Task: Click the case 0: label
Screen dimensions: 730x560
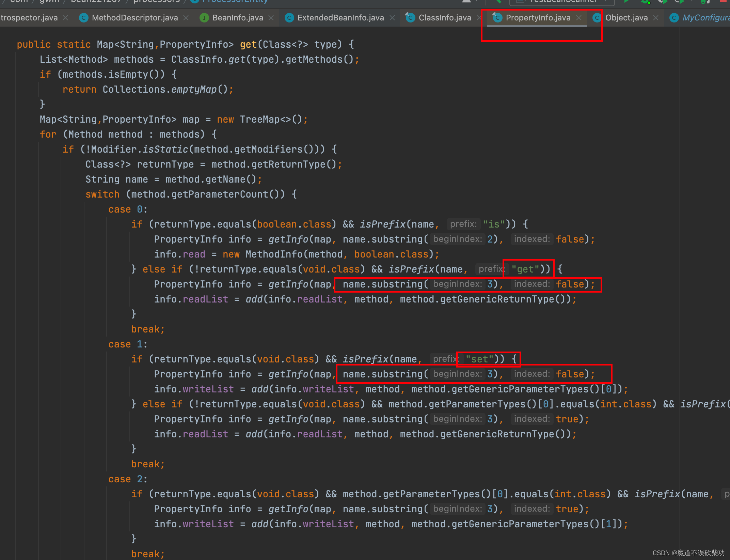Action: 128,209
